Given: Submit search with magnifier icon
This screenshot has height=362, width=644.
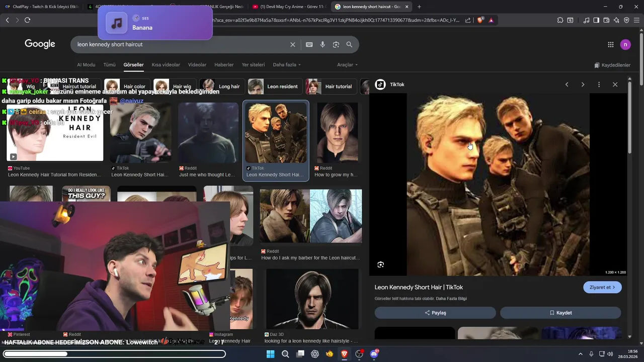Looking at the screenshot, I should pyautogui.click(x=349, y=44).
